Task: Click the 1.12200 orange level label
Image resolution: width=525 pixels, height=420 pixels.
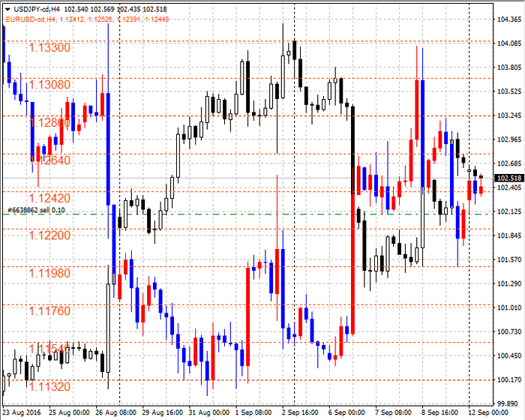Action: [49, 235]
